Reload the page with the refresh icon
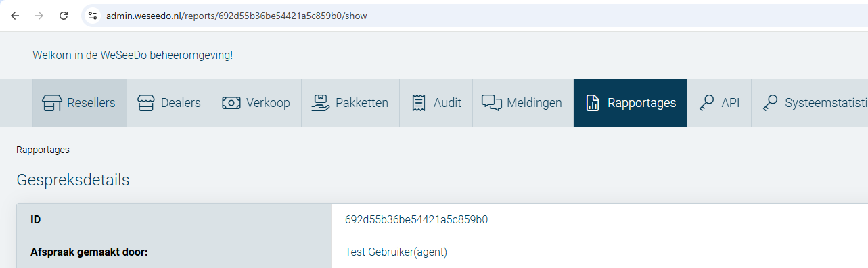 (64, 16)
